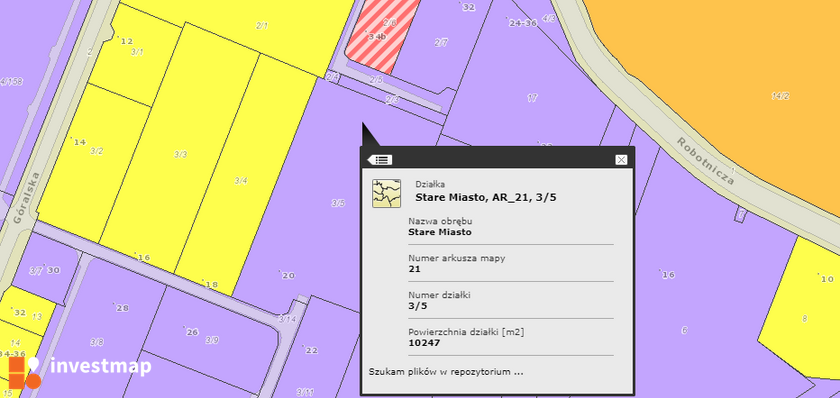The width and height of the screenshot is (840, 398).
Task: Select yellow parcel 3/2 with address 14
Action: (94, 161)
